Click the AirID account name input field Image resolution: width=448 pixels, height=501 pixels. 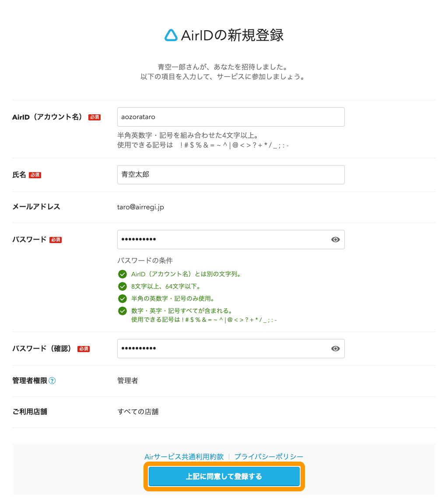(231, 117)
